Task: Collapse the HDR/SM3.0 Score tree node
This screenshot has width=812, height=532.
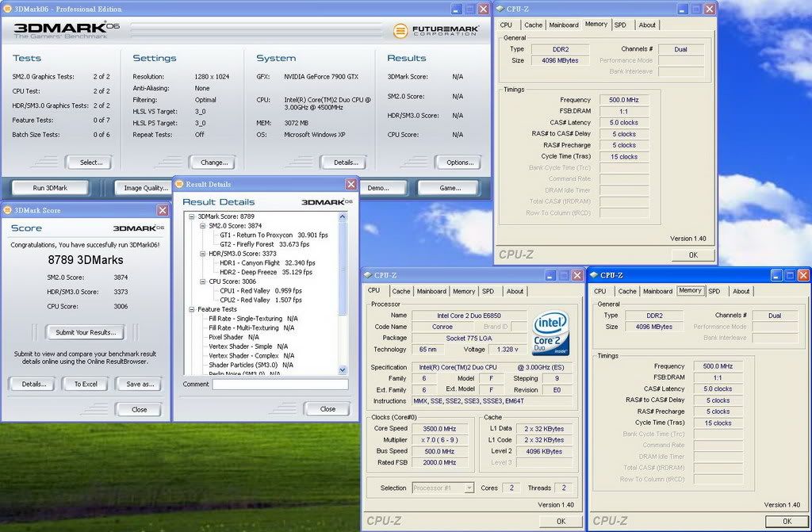Action: 203,254
